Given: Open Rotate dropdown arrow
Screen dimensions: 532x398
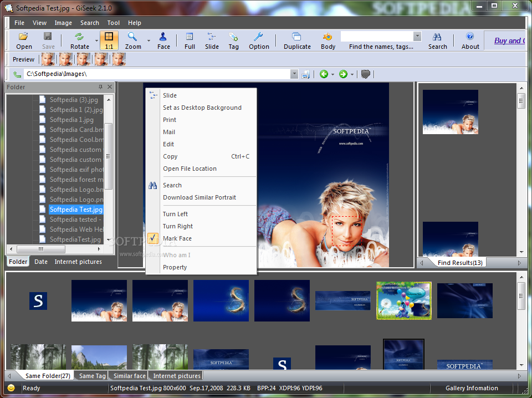Looking at the screenshot, I should coord(96,40).
